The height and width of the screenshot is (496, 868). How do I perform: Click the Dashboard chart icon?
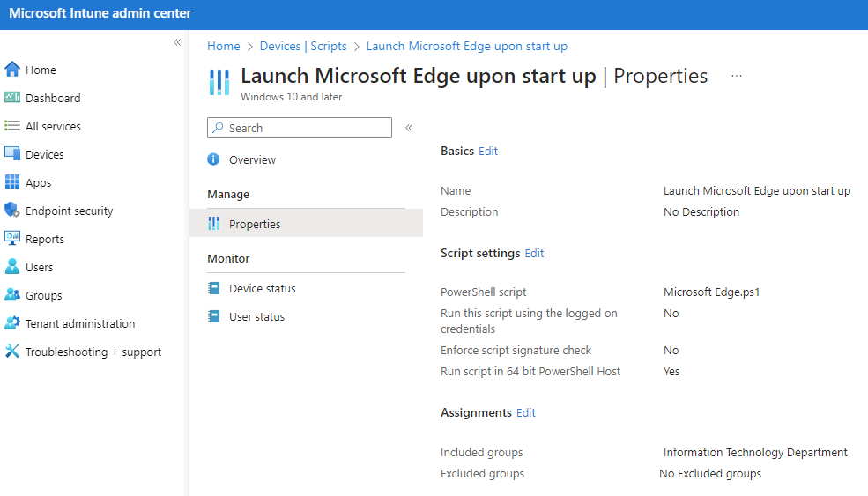[12, 98]
